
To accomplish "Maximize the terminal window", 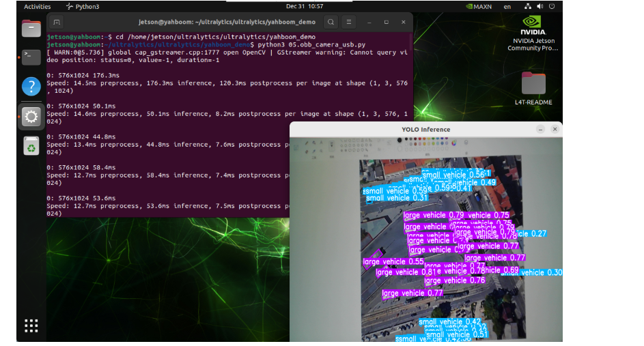I will [x=386, y=22].
